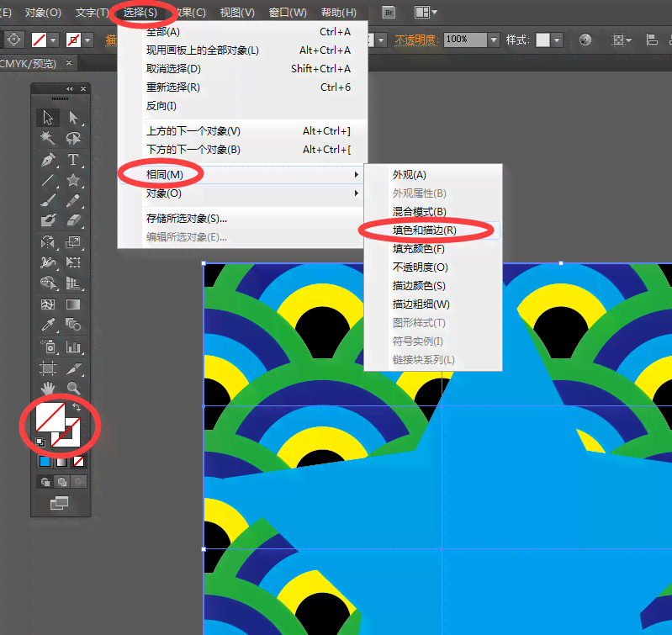Choose the Symbol Sprayer tool
Viewport: 672px width, 635px height.
[x=48, y=347]
